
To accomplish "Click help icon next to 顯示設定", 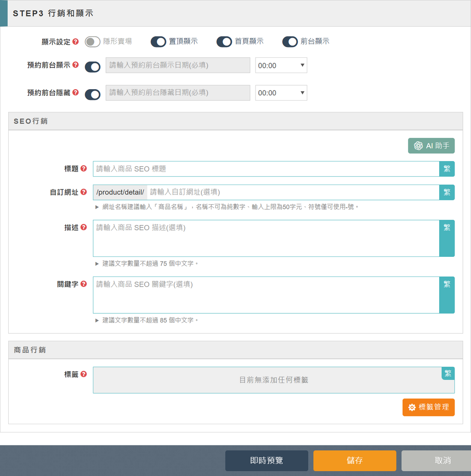I will pos(76,42).
